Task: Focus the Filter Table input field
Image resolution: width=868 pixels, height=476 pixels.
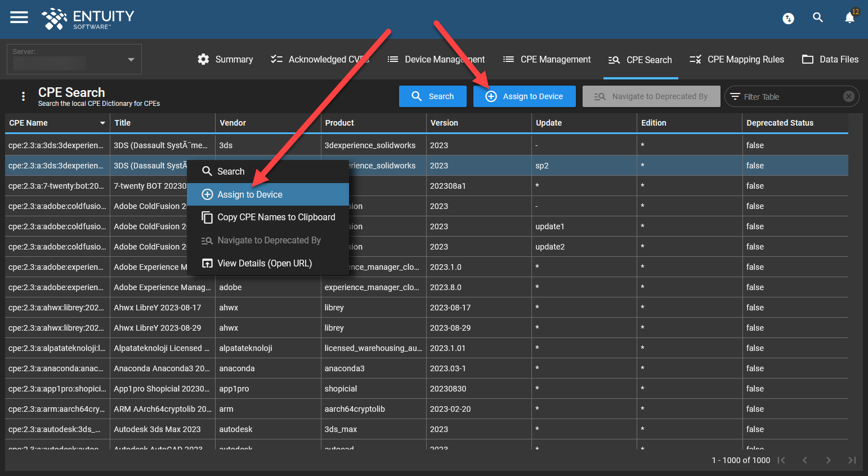Action: coord(791,97)
